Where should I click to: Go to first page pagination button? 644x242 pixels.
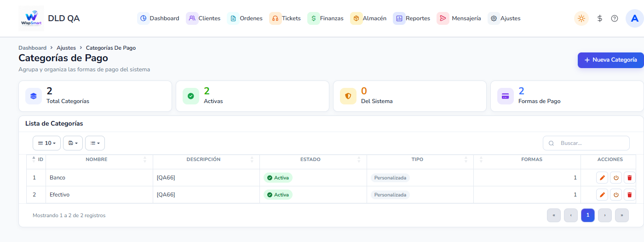(x=554, y=215)
